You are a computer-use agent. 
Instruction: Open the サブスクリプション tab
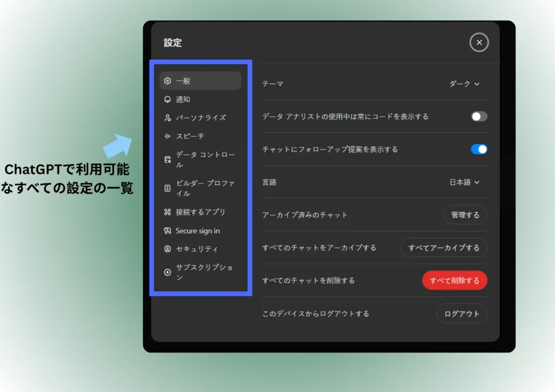point(201,272)
